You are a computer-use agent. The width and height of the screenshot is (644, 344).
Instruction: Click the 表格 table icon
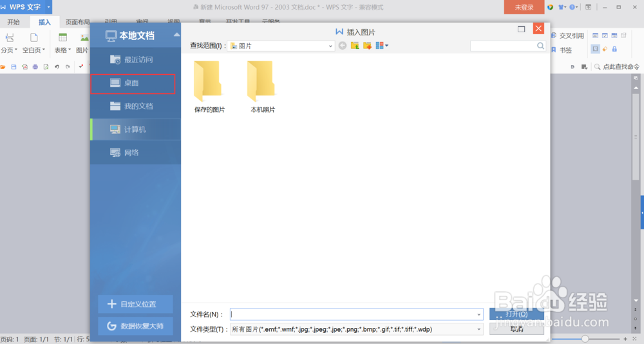(x=62, y=38)
